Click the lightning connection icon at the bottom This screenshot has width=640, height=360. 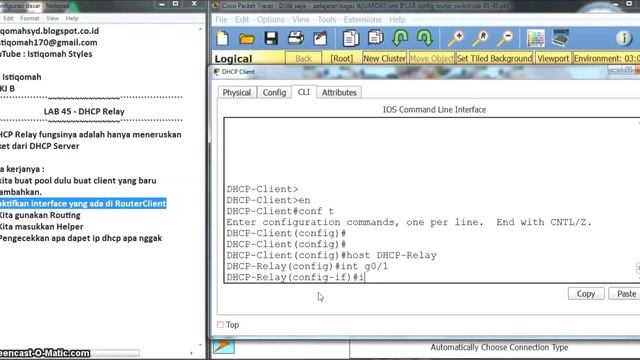[224, 346]
